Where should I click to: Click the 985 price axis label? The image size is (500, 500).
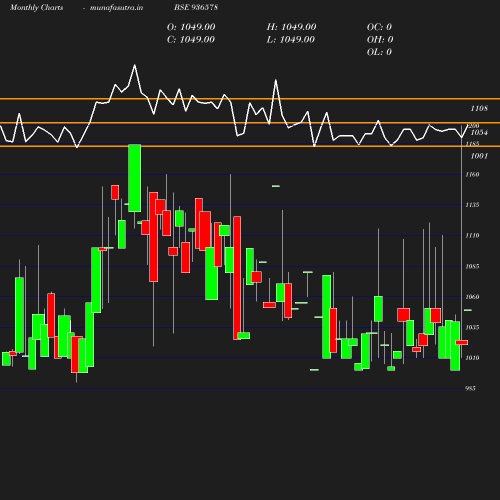[x=470, y=388]
